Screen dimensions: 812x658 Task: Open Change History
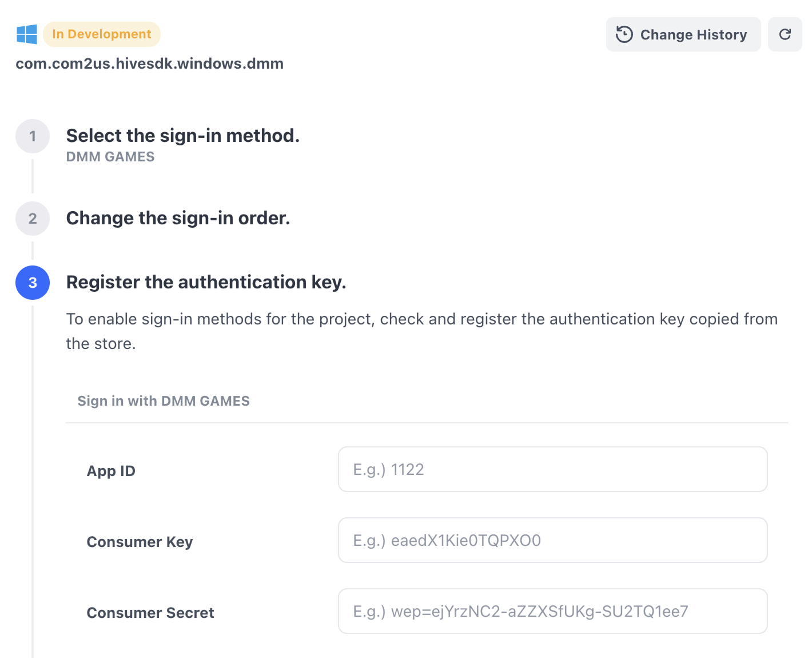click(x=683, y=34)
